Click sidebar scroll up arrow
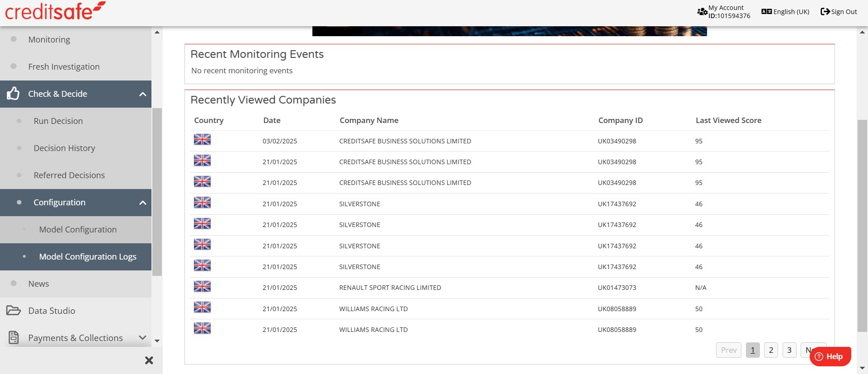Screen dimensions: 868x374 [x=157, y=32]
